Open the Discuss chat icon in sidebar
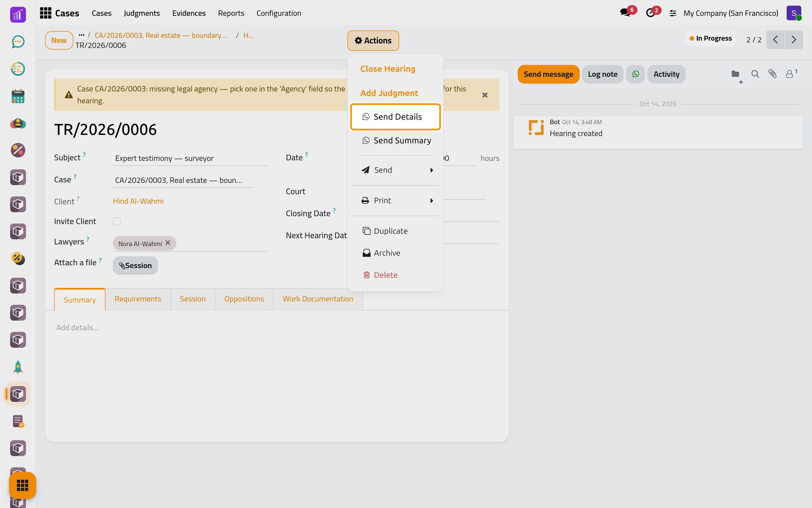The image size is (812, 508). pyautogui.click(x=18, y=41)
